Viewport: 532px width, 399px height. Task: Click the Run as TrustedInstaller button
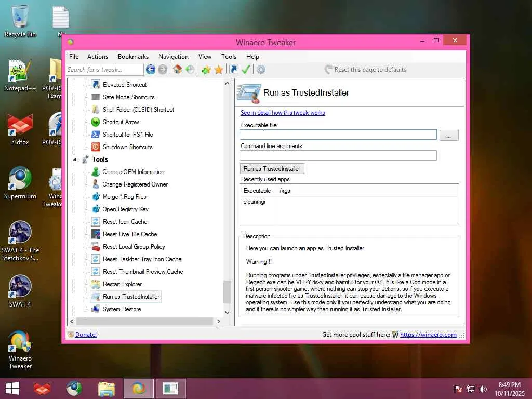[272, 169]
